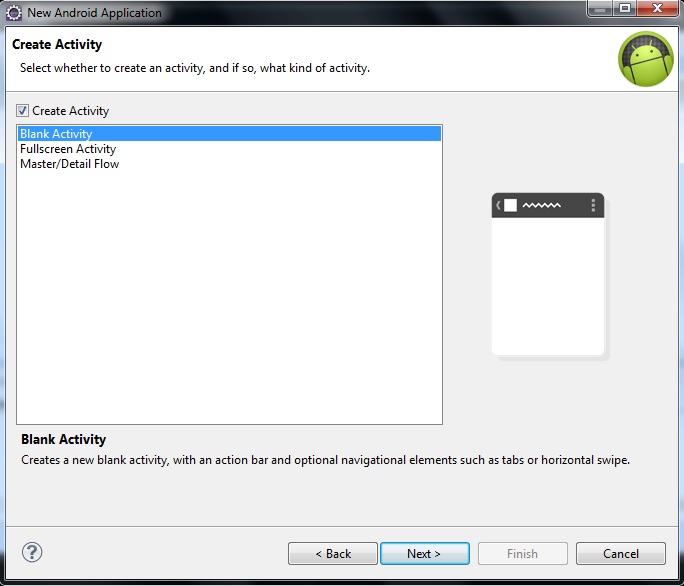Select Fullscreen Activity in the list

[229, 149]
